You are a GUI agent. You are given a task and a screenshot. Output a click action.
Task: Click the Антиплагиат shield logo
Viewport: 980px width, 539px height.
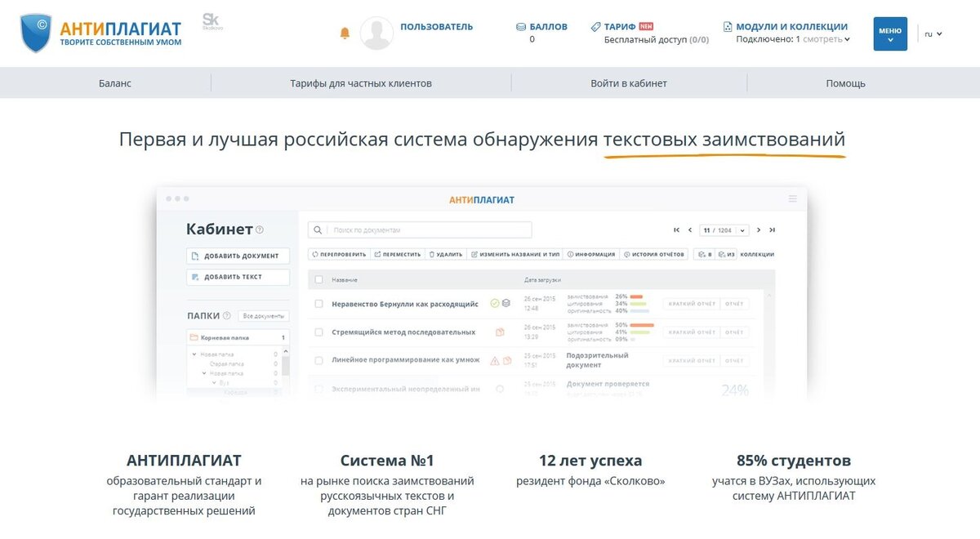(x=35, y=33)
